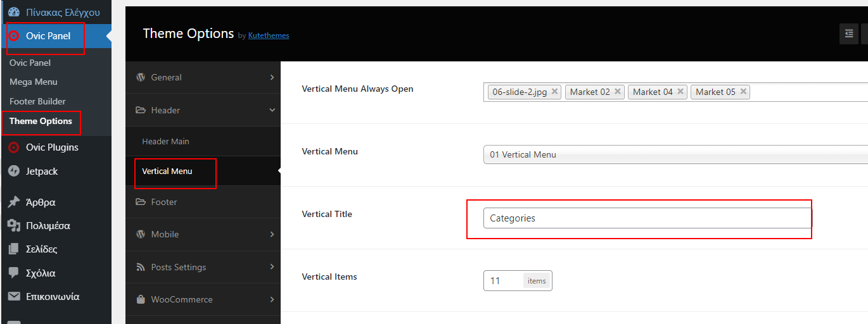
Task: Open the Header Main submenu item
Action: 166,141
